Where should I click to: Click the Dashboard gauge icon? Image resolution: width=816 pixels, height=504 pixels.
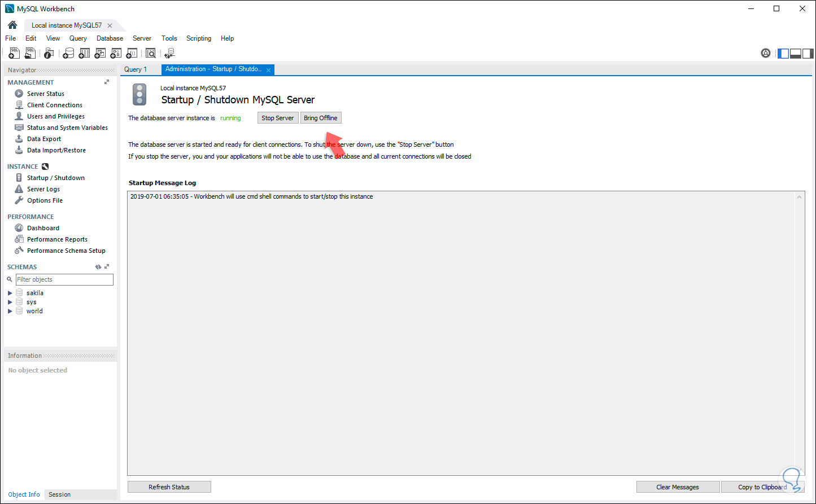[x=19, y=228]
